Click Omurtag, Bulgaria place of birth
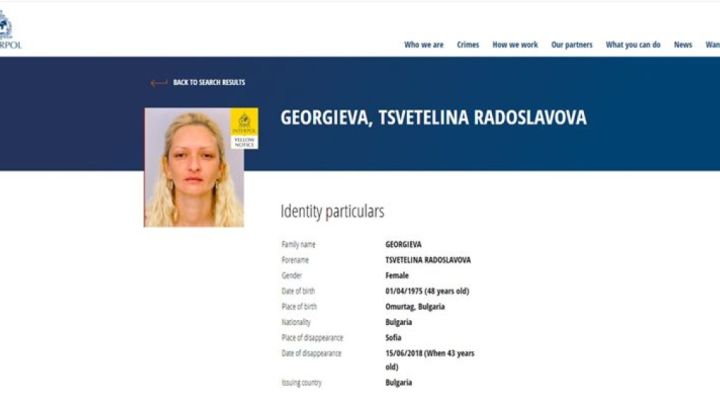Viewport: 720px width, 405px height. 415,307
